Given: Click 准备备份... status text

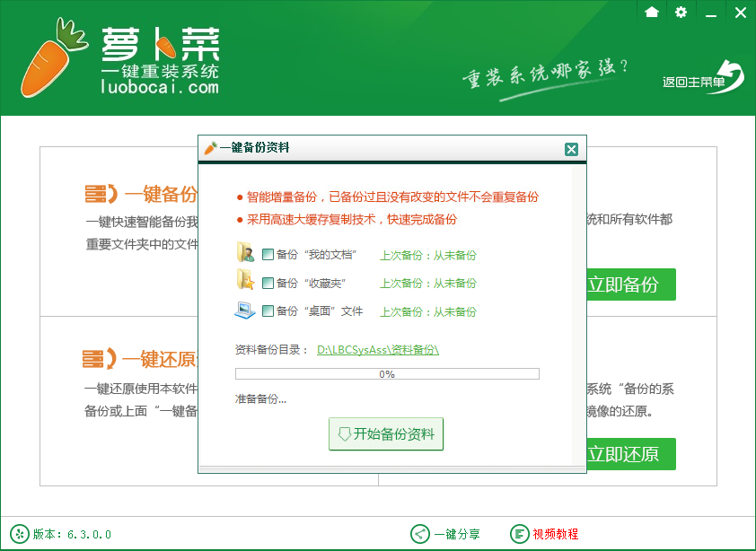Looking at the screenshot, I should coord(260,399).
